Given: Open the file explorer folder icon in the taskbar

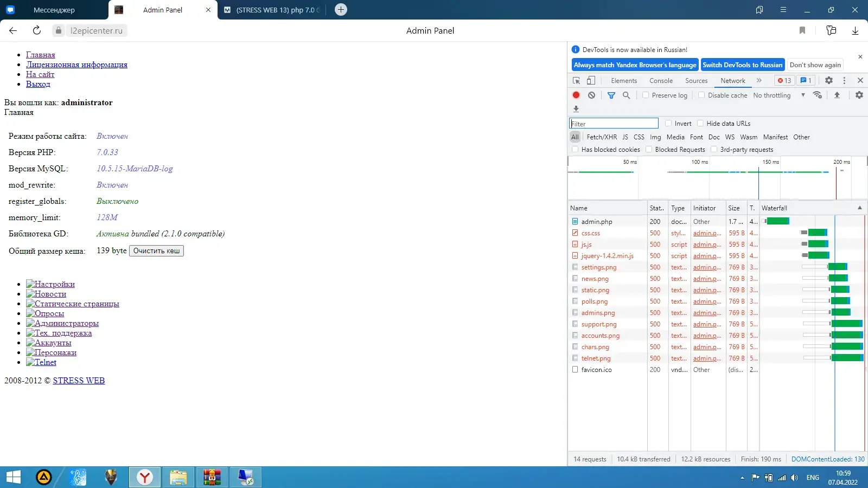Looking at the screenshot, I should [x=178, y=477].
